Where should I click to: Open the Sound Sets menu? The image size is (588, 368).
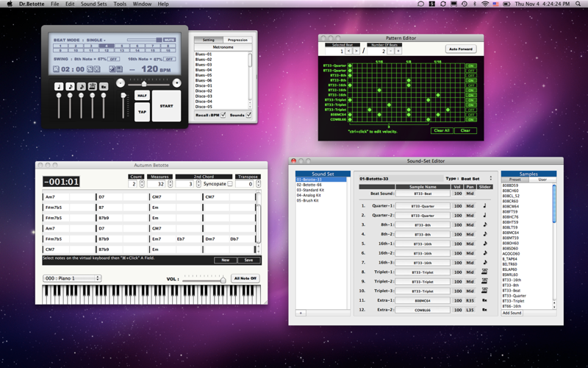tap(93, 4)
